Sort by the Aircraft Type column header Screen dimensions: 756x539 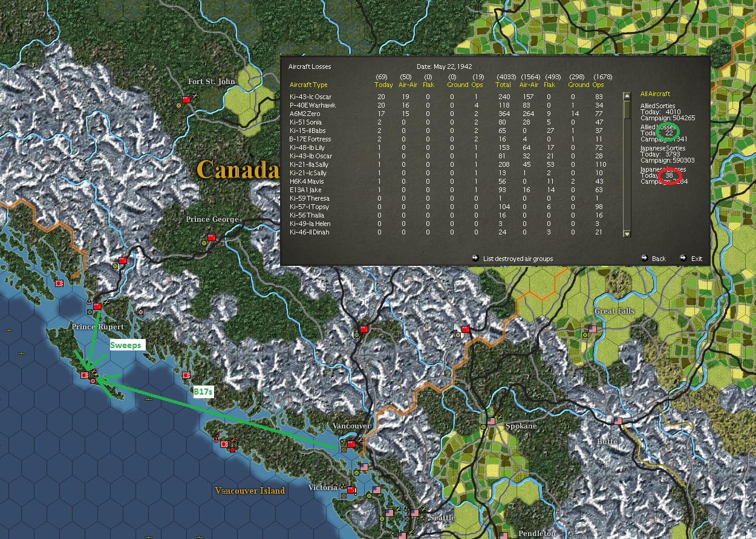[308, 85]
